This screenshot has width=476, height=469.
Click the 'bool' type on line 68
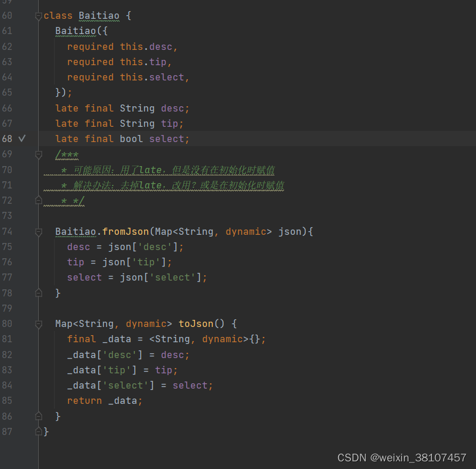click(131, 139)
